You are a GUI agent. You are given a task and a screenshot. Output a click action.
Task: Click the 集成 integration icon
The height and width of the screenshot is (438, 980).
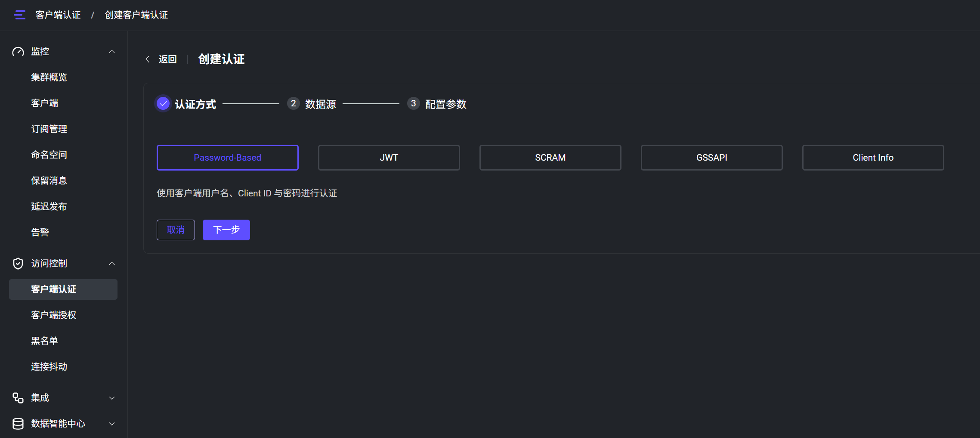point(18,398)
